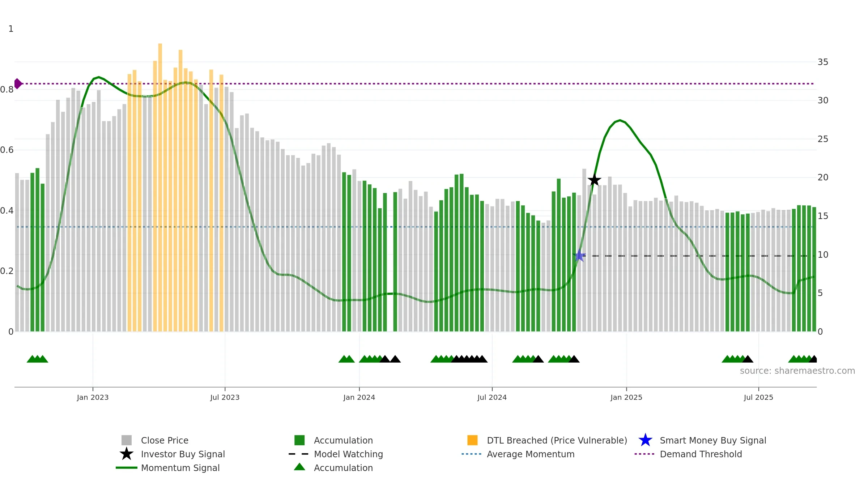Click the blue star icon in legend
Screen dimensions: 868x488
coord(645,440)
